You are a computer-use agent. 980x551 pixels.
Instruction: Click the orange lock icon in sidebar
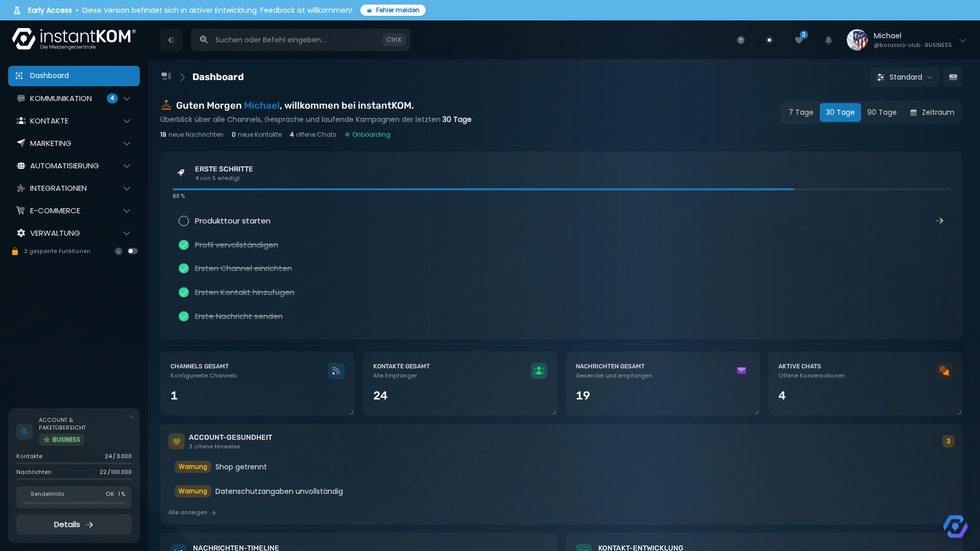coord(15,251)
